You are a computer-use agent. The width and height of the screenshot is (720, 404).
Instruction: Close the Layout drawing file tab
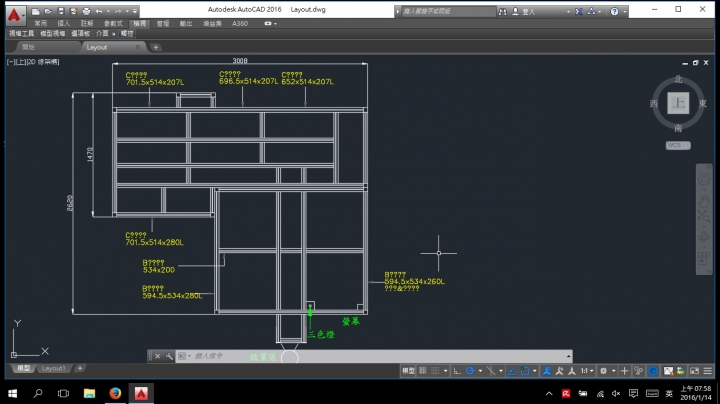[x=138, y=47]
